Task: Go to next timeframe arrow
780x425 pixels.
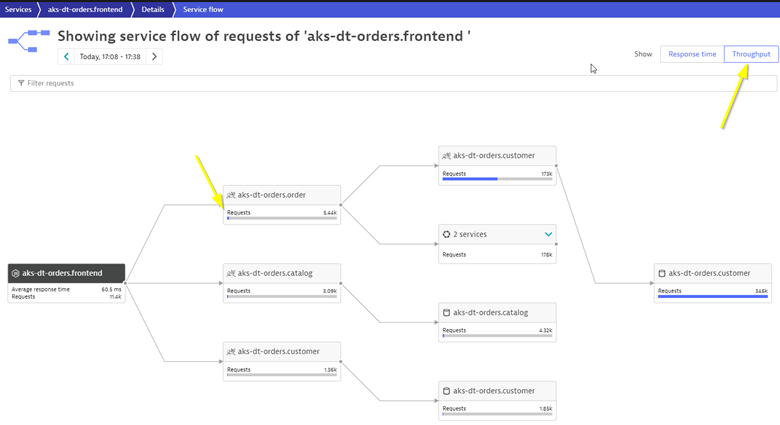Action: [154, 57]
